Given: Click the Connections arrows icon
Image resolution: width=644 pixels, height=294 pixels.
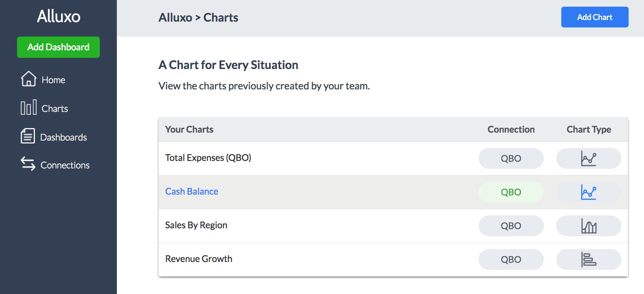Looking at the screenshot, I should [28, 164].
